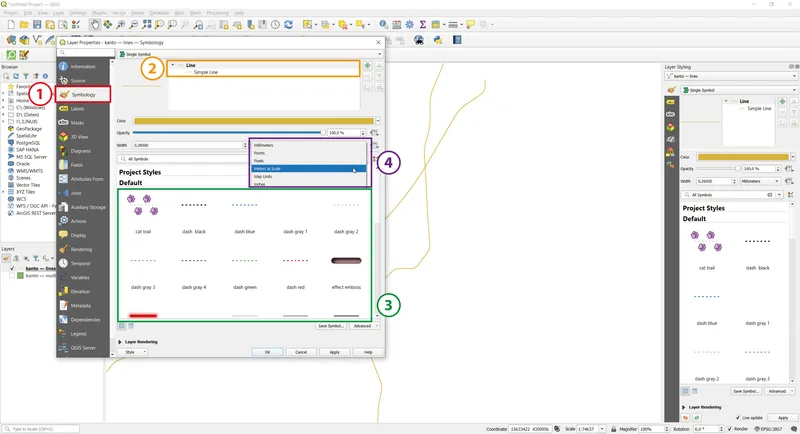Open the Style dropdown at the dialog bottom
This screenshot has width=800, height=434.
[x=130, y=352]
